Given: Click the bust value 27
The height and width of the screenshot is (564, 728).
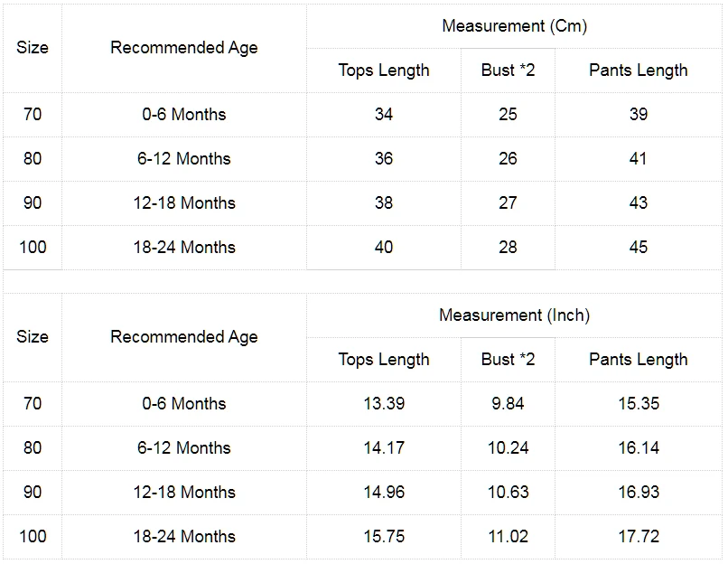Looking at the screenshot, I should (508, 203).
